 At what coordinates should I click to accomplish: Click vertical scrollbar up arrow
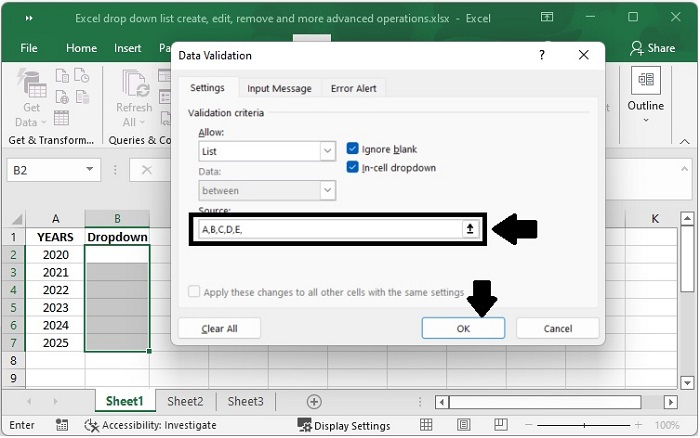tap(687, 219)
